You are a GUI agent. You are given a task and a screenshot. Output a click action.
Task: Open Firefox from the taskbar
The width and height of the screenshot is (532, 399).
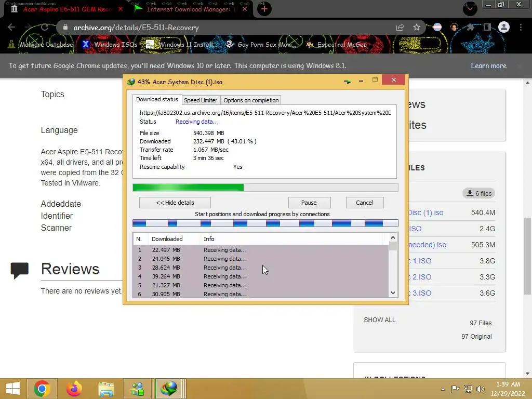click(74, 389)
